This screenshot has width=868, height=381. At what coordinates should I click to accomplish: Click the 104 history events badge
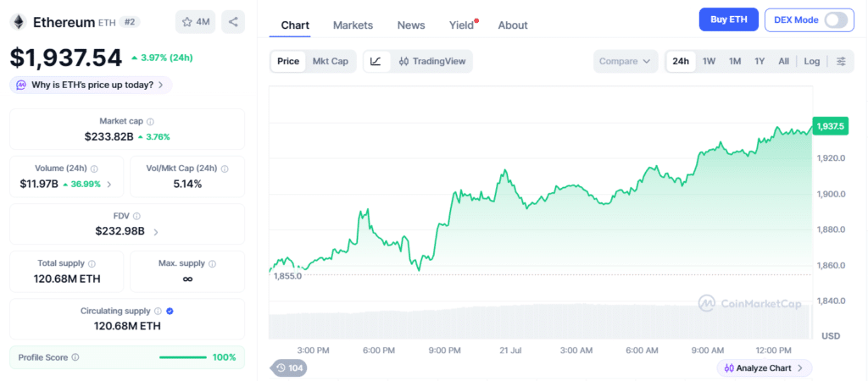click(288, 367)
